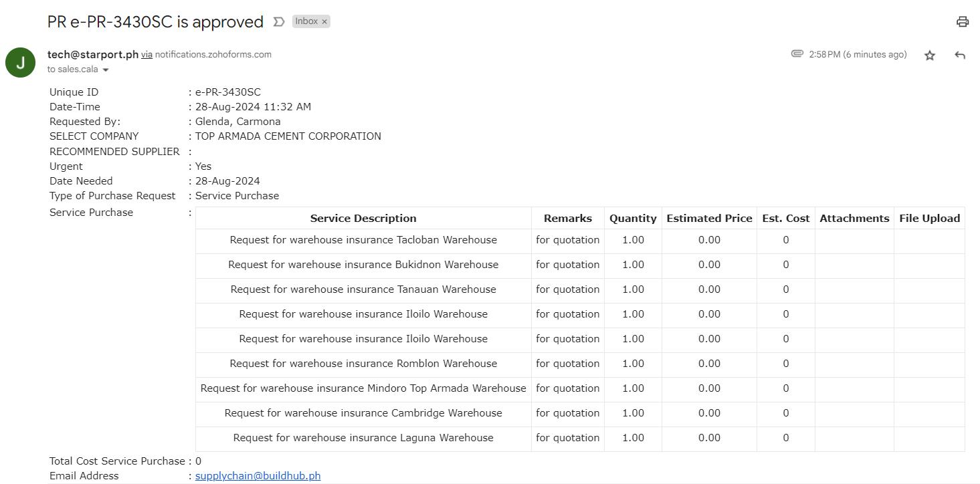Click the email subject heading

pos(155,21)
